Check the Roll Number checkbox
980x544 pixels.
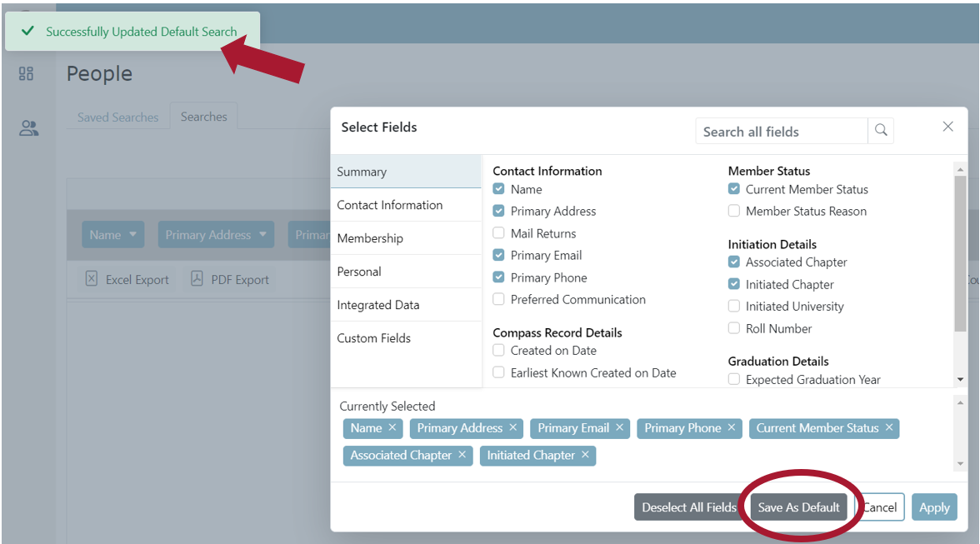click(x=733, y=328)
